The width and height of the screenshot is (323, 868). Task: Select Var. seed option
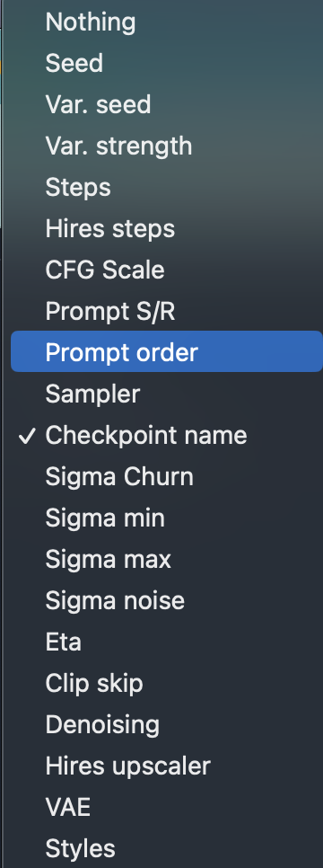(166, 104)
